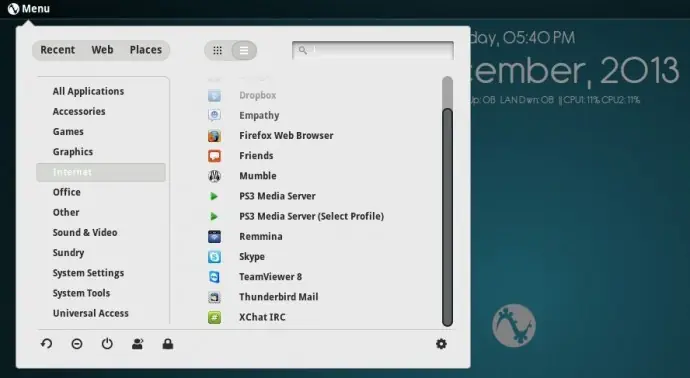The width and height of the screenshot is (690, 378).
Task: Click the Friends app icon
Action: [x=214, y=156]
